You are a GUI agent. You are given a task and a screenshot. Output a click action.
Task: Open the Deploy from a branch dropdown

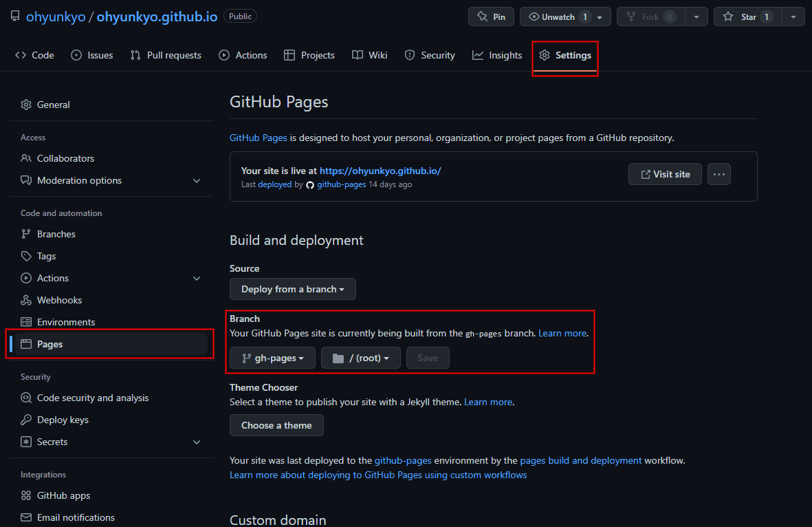pos(293,289)
